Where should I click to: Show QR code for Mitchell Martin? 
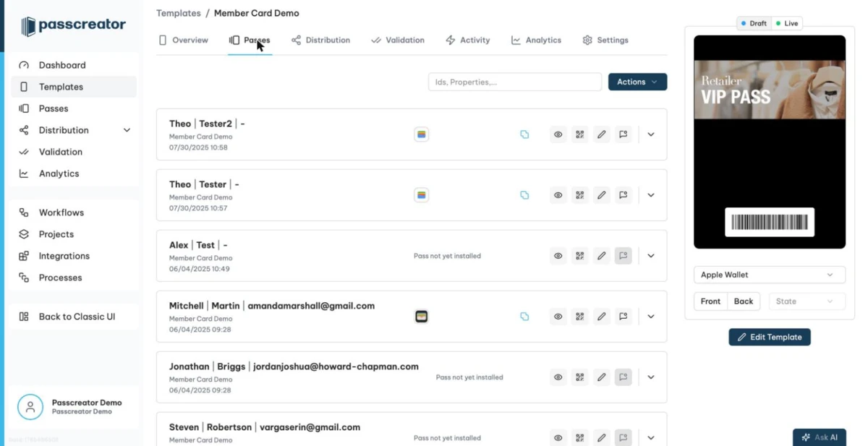[579, 317]
